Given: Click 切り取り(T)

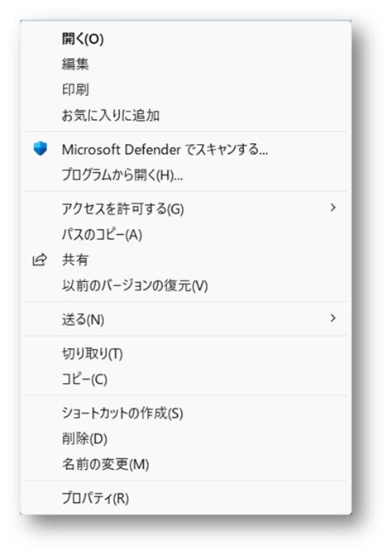Looking at the screenshot, I should point(186,353).
